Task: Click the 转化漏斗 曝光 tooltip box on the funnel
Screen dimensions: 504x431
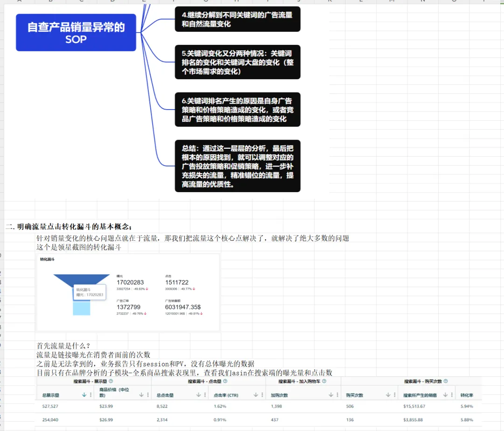Action: coord(90,292)
